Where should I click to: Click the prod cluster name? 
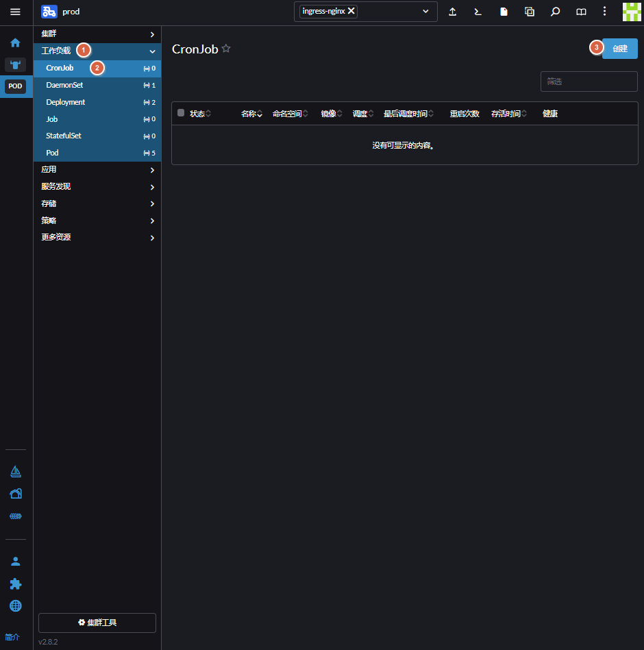[71, 12]
